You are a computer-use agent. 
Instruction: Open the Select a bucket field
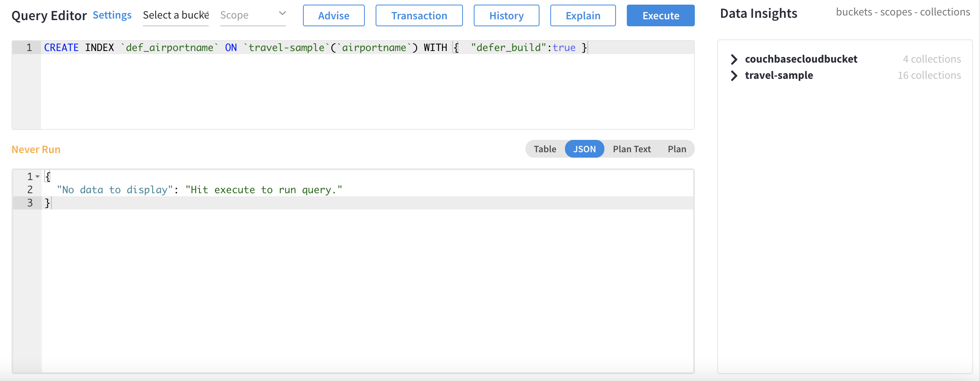pos(176,15)
